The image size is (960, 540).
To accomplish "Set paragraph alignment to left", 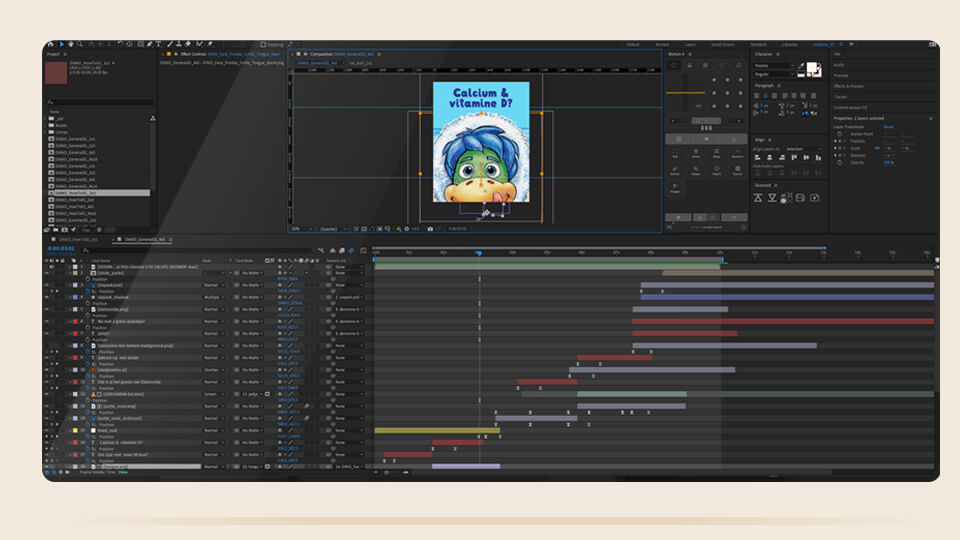I will point(757,96).
